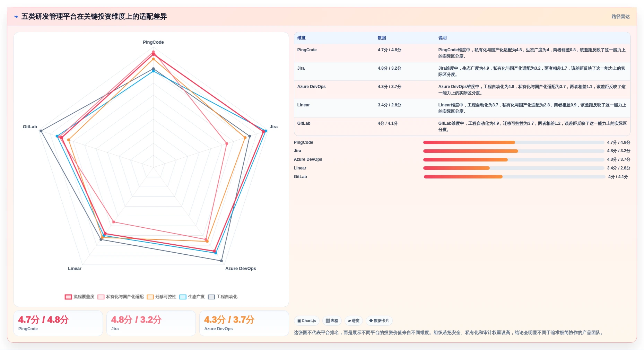Click the GitLab description text in table
The height and width of the screenshot is (350, 644).
point(532,126)
